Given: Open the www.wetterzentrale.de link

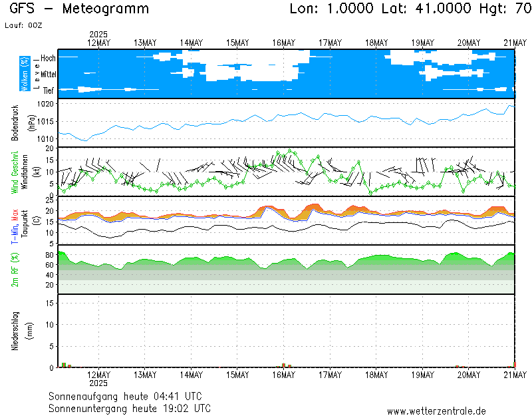Looking at the screenshot, I should point(436,411).
